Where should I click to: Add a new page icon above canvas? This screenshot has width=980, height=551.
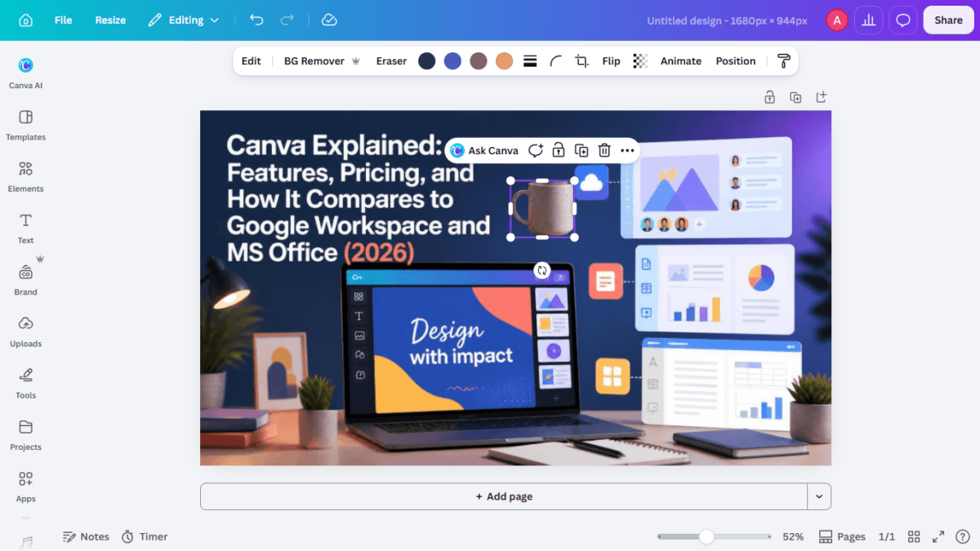click(x=822, y=97)
